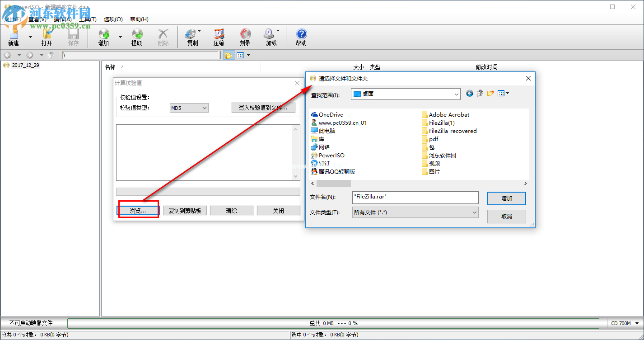Click the path input field showing backslash
The height and width of the screenshot is (340, 644).
[140, 55]
